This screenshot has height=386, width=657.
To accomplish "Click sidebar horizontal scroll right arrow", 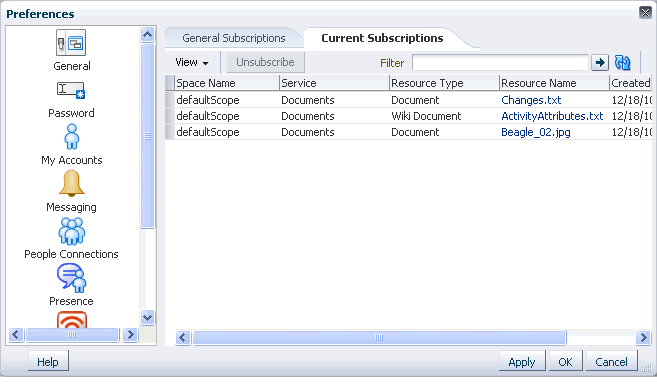I will 130,334.
